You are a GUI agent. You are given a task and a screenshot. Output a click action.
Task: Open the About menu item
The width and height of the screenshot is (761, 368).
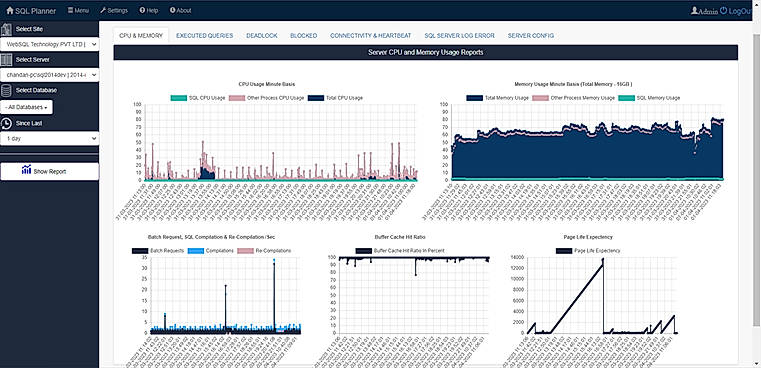coord(181,10)
